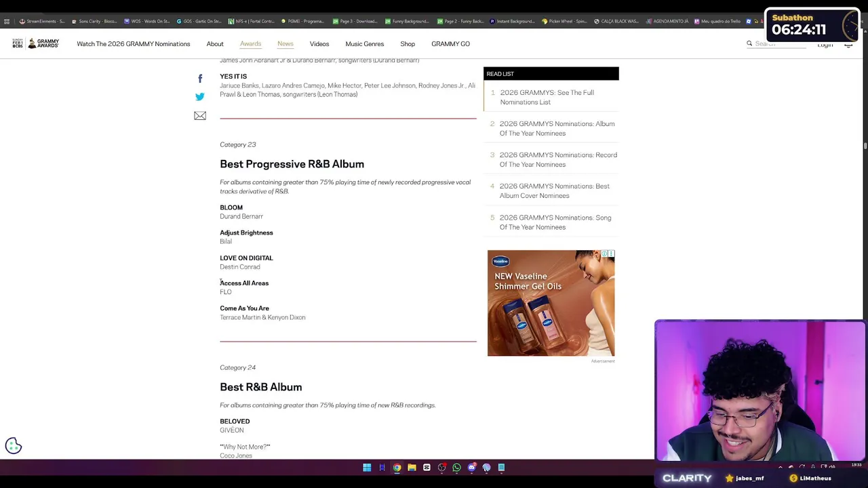Open the Awards menu

(250, 43)
